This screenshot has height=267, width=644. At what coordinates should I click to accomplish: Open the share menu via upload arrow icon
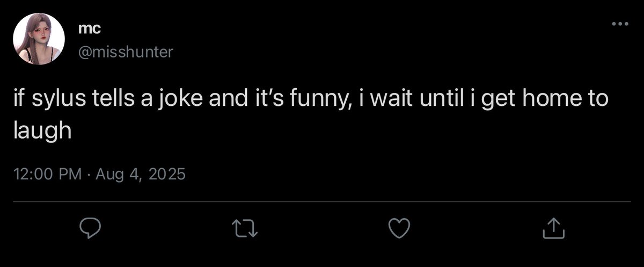click(554, 229)
